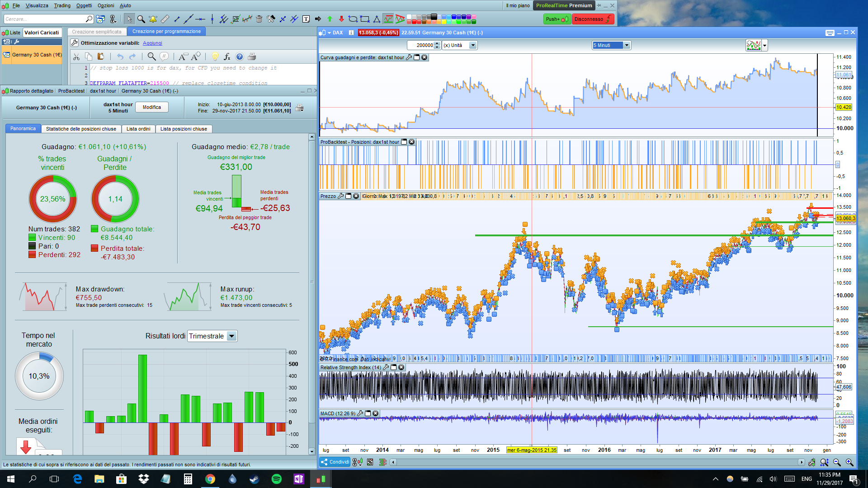Decrease font size in code editor
This screenshot has width=868, height=488.
click(x=183, y=56)
